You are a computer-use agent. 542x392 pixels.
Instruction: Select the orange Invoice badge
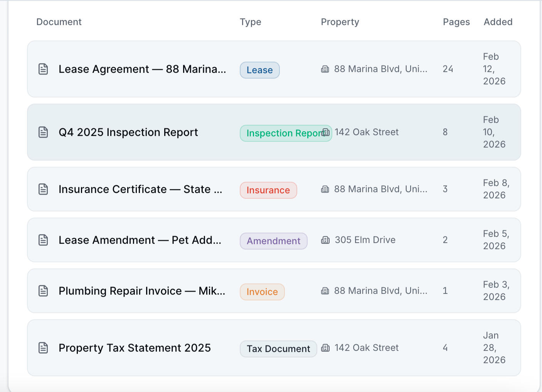click(x=262, y=292)
